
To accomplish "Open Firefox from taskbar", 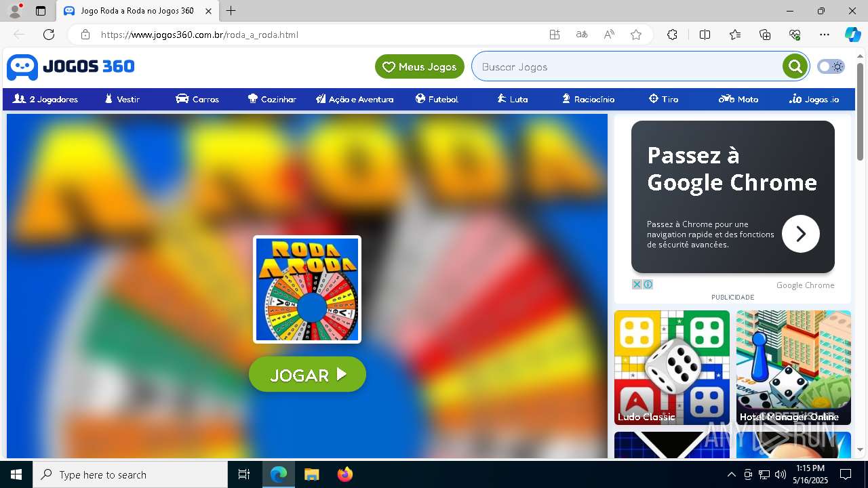I will pyautogui.click(x=344, y=474).
